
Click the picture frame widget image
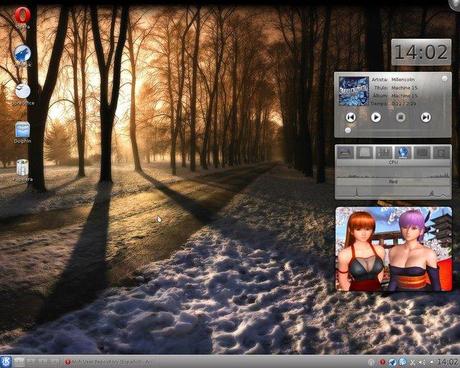tap(394, 249)
